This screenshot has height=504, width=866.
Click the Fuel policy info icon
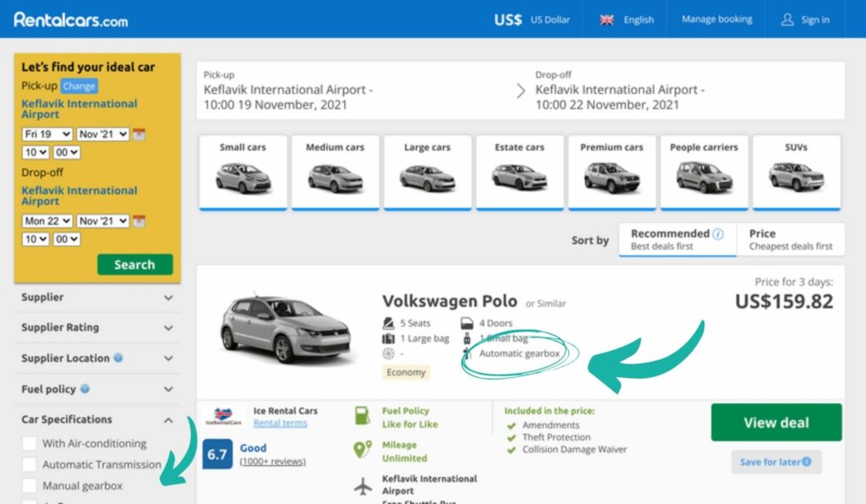point(85,389)
